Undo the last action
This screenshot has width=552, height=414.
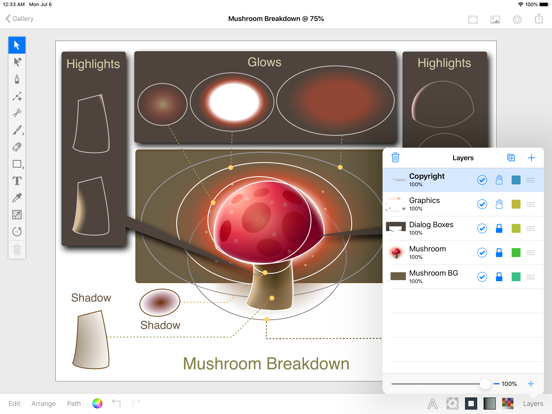click(117, 403)
